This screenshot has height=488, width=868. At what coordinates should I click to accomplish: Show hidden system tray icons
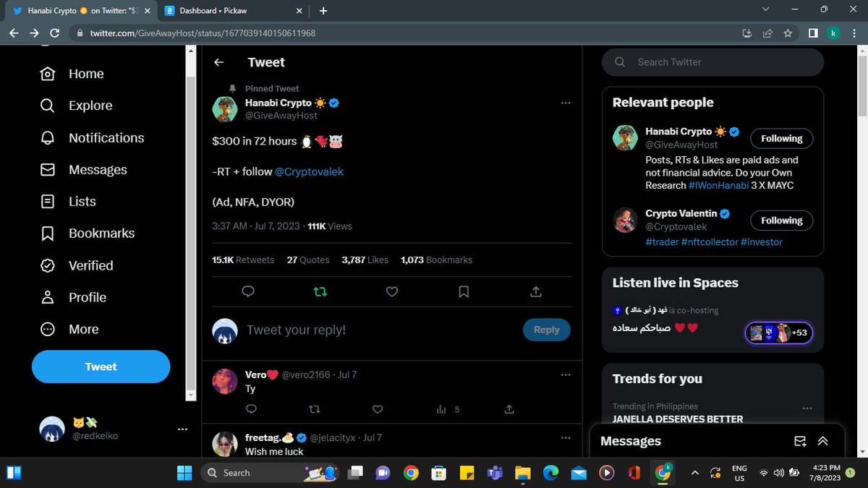click(695, 473)
